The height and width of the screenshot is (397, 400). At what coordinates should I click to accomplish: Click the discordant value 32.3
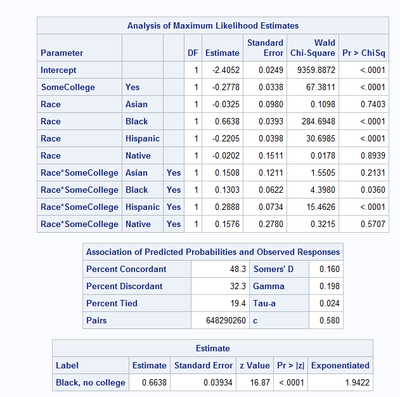click(x=238, y=286)
